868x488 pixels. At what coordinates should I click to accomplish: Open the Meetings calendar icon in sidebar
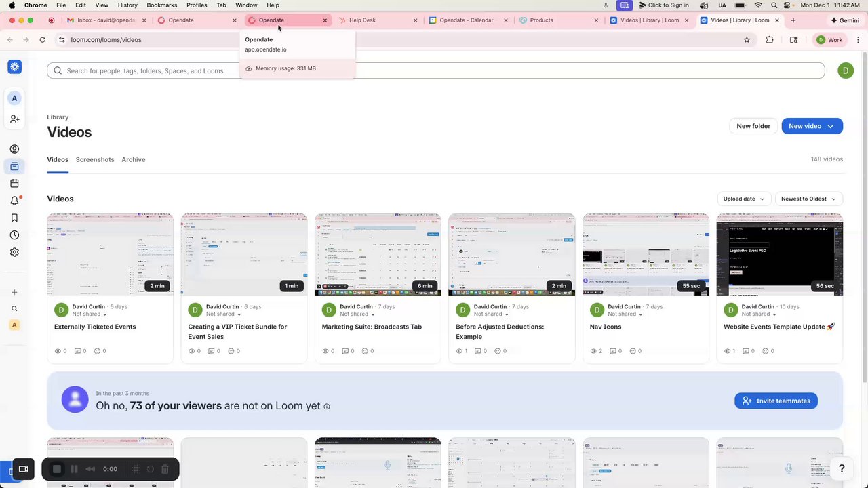coord(14,183)
